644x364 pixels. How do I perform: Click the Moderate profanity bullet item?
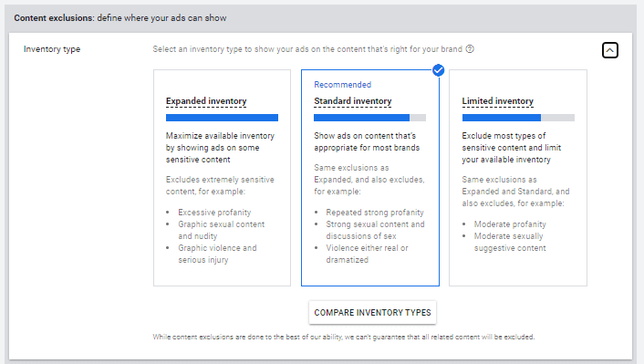click(510, 224)
